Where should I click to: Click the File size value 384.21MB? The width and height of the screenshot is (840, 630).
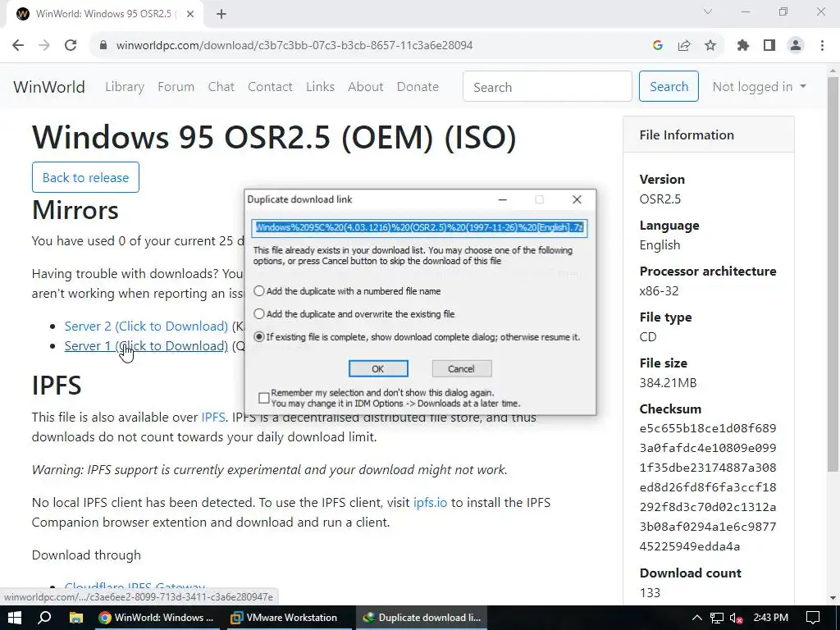[x=668, y=383]
